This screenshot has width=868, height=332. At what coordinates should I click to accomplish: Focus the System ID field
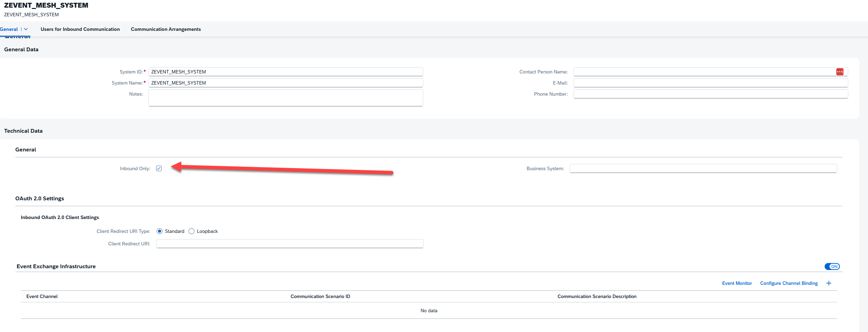286,72
